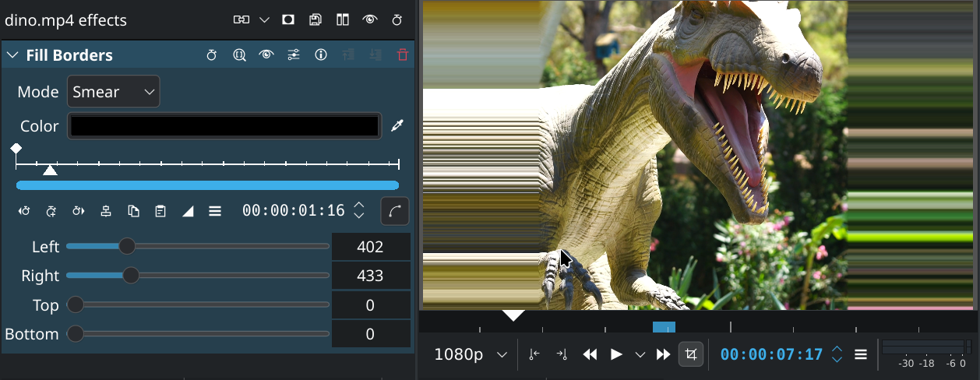Viewport: 980px width, 380px height.
Task: Show info about the Fill Borders effect
Action: 320,55
